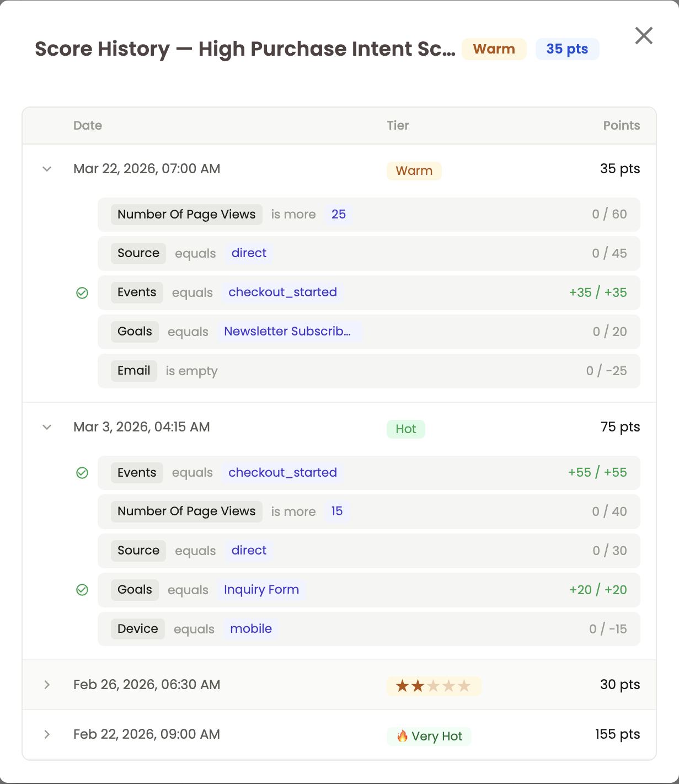Click the green check icon beside Inquiry Form goal
The image size is (679, 784).
point(82,590)
